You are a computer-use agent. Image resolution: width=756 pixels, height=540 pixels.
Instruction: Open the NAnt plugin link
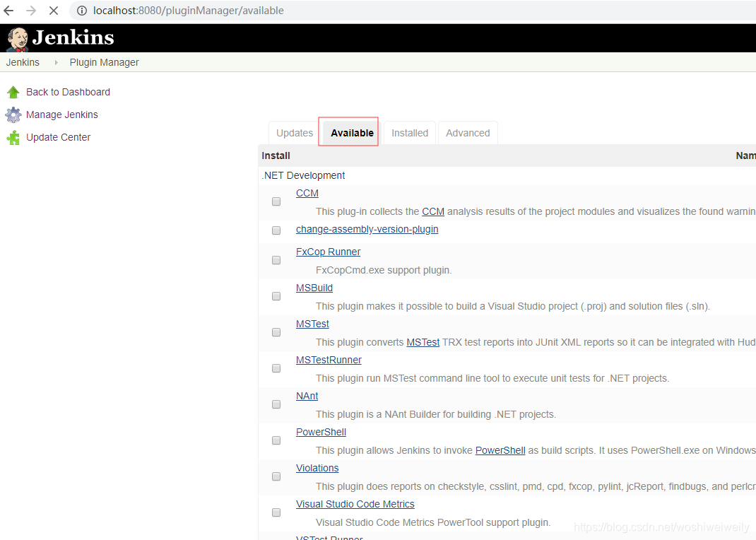click(x=307, y=396)
